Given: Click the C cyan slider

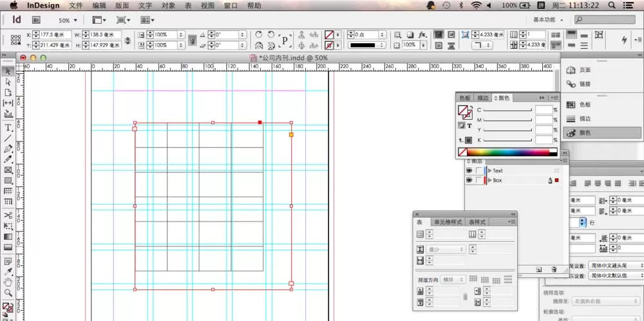Looking at the screenshot, I should (x=507, y=110).
